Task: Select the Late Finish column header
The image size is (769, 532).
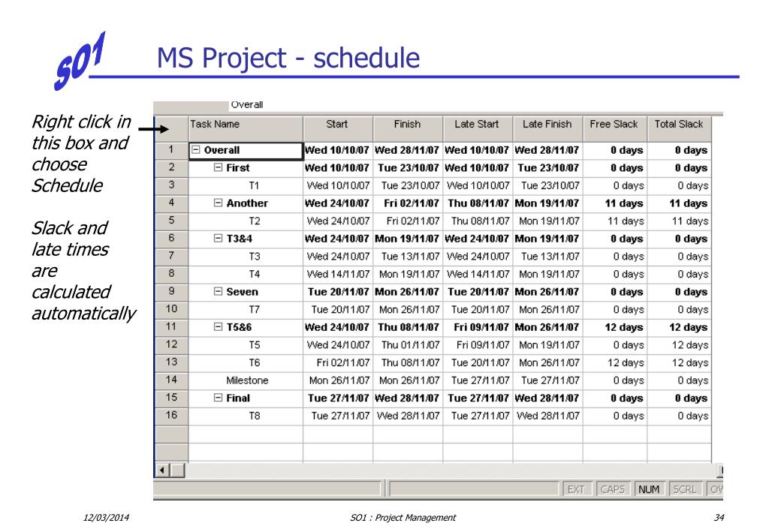Action: 547,129
